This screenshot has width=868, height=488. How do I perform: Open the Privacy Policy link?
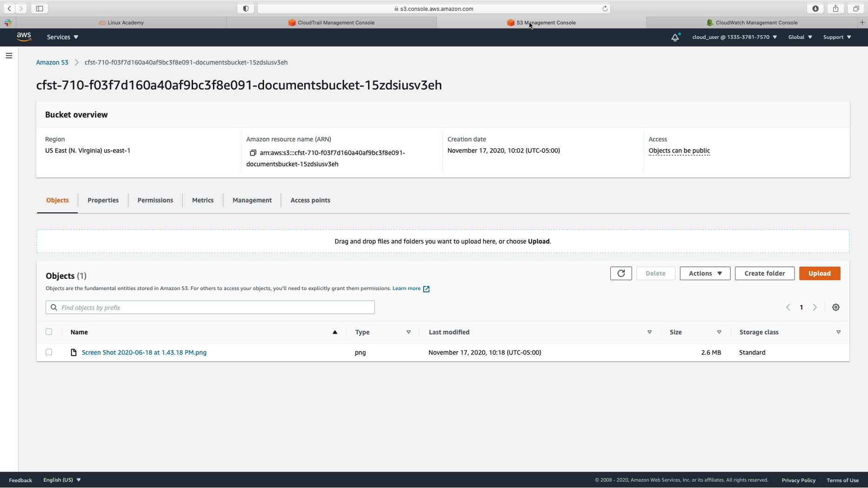click(798, 480)
